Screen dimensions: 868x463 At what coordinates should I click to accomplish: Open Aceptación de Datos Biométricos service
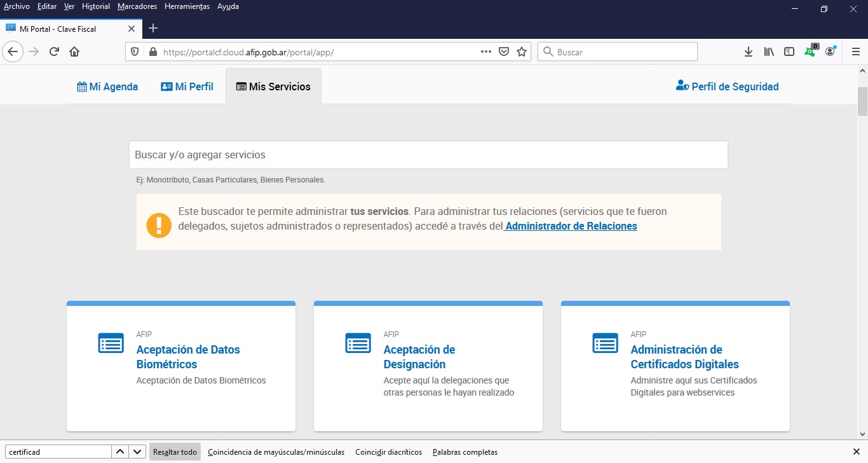coord(188,357)
